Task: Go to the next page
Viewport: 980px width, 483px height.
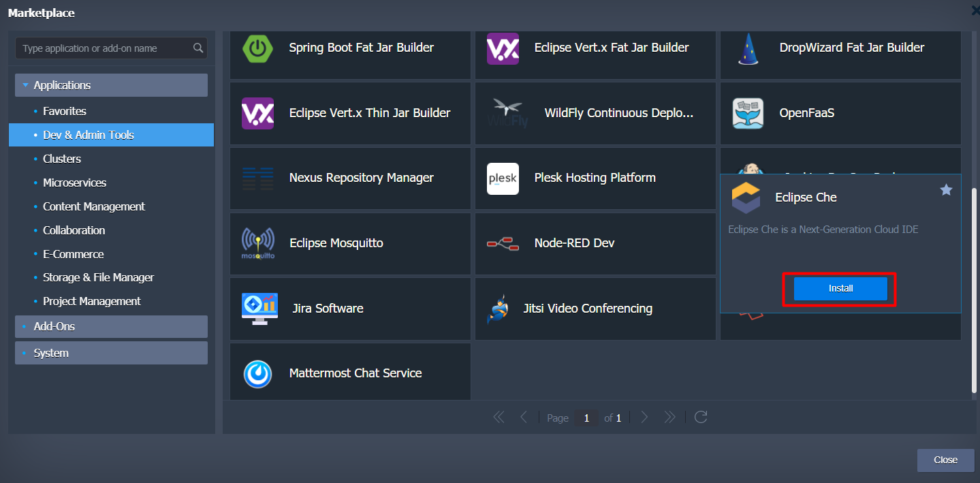Action: click(644, 417)
